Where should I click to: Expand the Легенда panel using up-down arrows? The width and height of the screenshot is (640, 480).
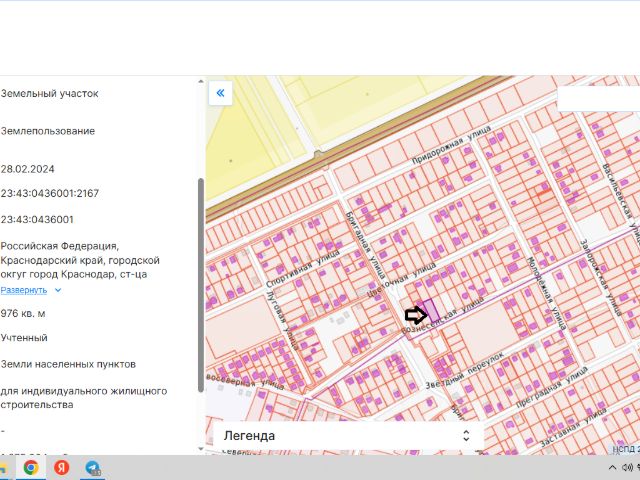point(466,436)
